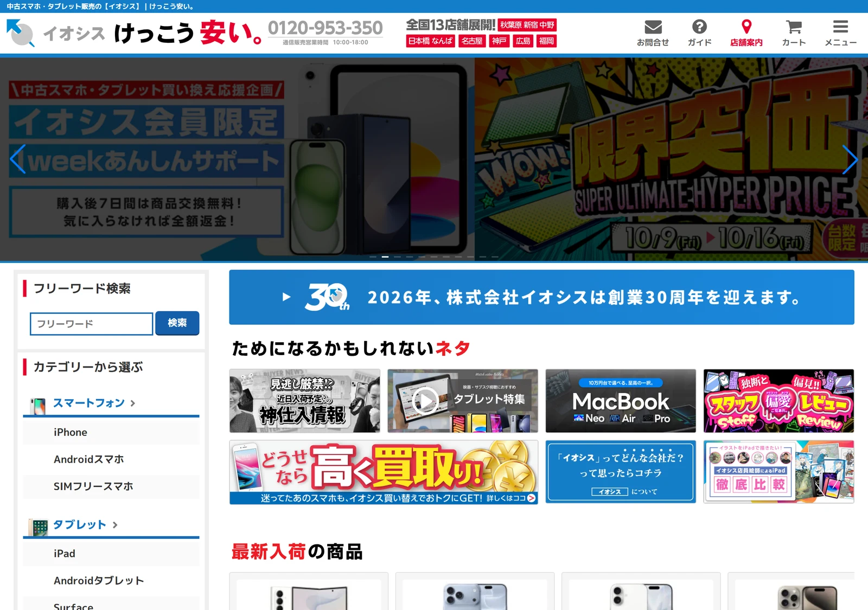868x610 pixels.
Task: Click the Iosys magnifier logo icon
Action: coord(21,33)
